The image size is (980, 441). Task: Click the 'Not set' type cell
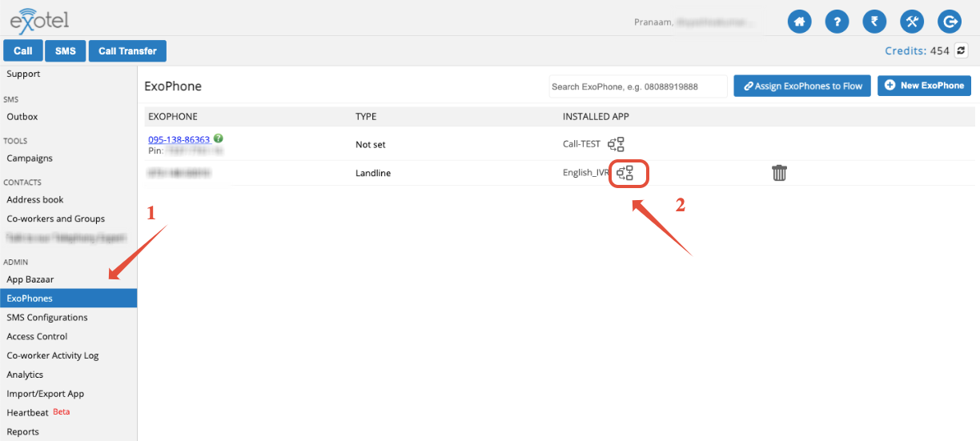point(371,146)
